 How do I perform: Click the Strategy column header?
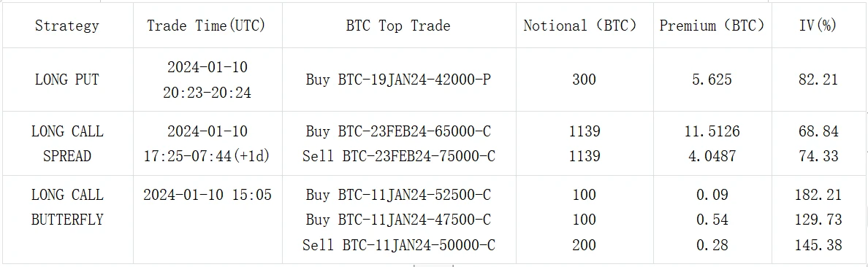tap(67, 26)
